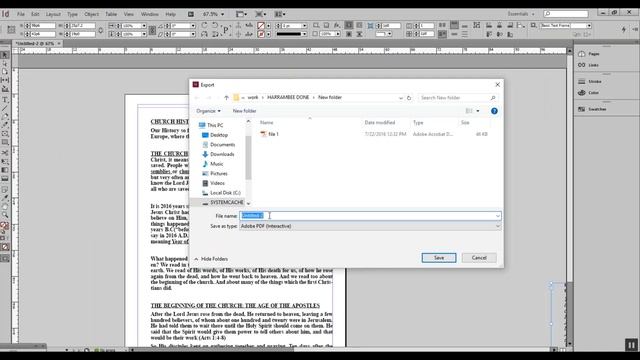Expand the address bar path dropdown
The width and height of the screenshot is (640, 360).
pos(400,98)
